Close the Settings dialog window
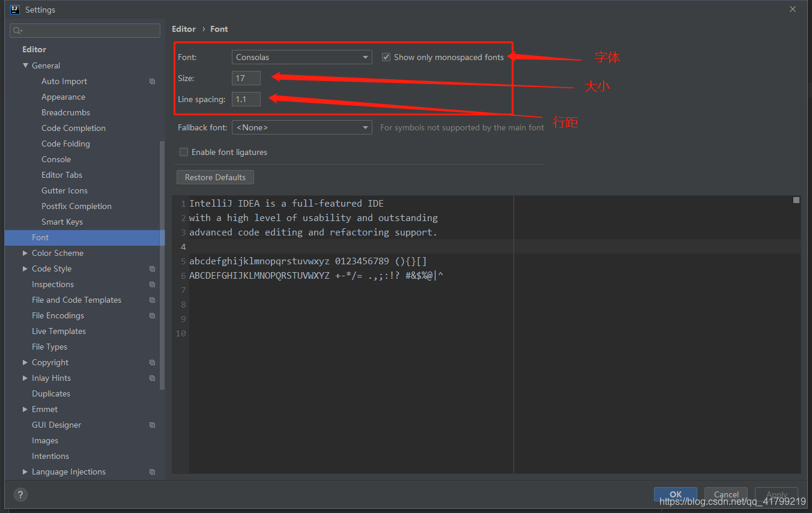The width and height of the screenshot is (812, 513). pos(793,10)
